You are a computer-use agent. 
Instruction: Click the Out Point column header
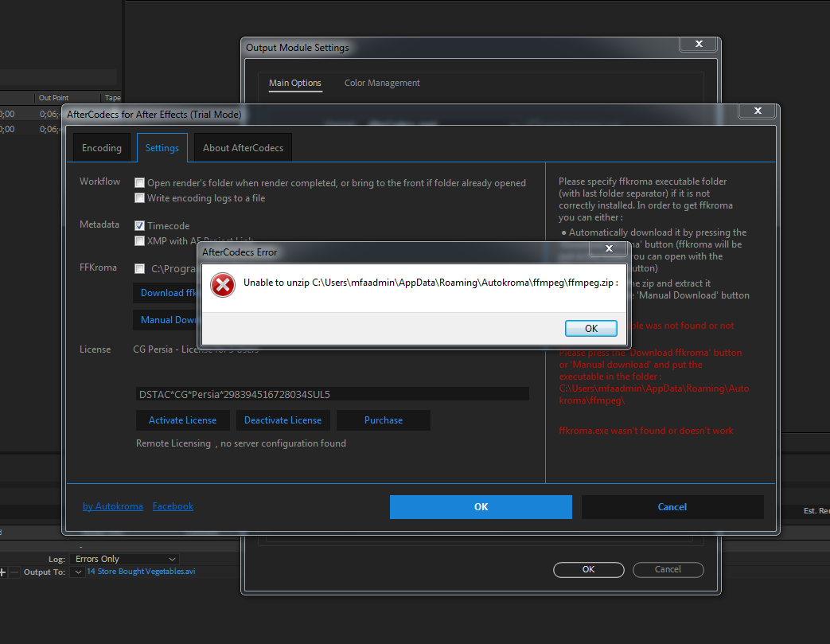(x=53, y=97)
